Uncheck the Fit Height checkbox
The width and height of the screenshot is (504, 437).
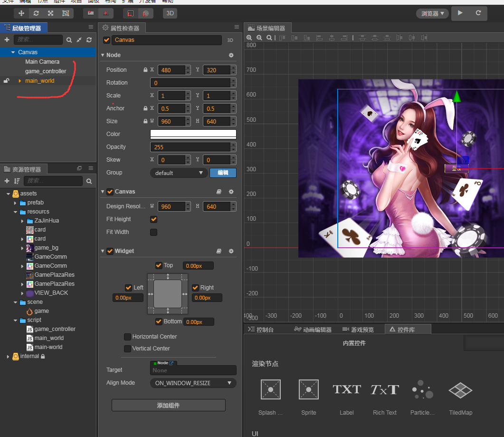(x=153, y=220)
